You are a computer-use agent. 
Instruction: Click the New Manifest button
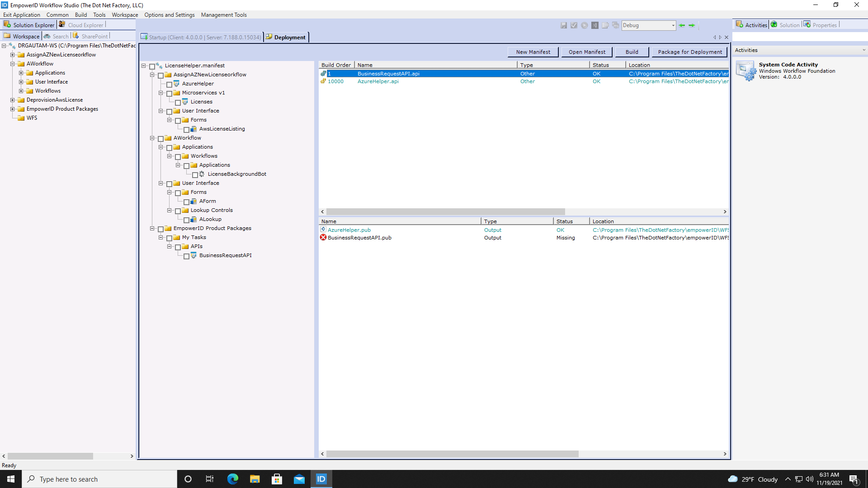point(533,52)
